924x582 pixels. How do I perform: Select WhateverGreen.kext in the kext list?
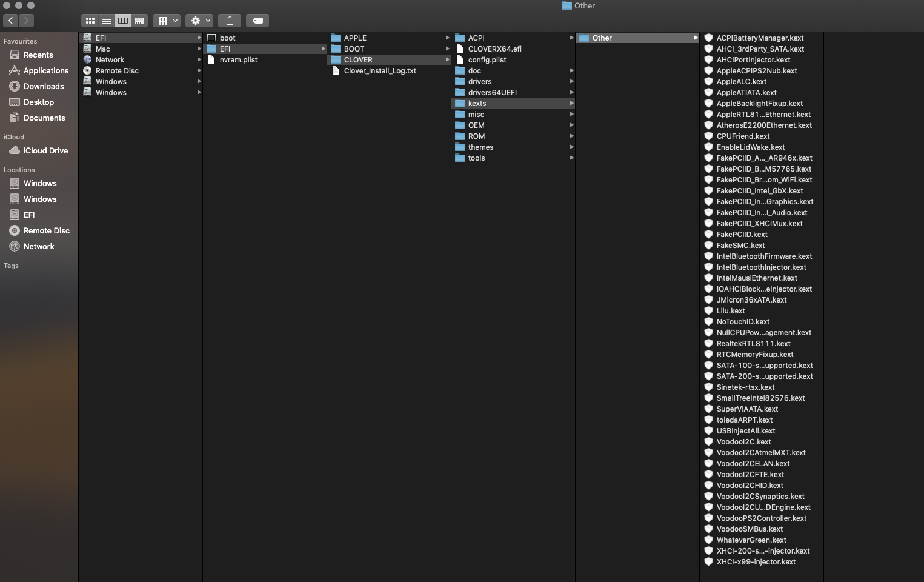pos(751,540)
